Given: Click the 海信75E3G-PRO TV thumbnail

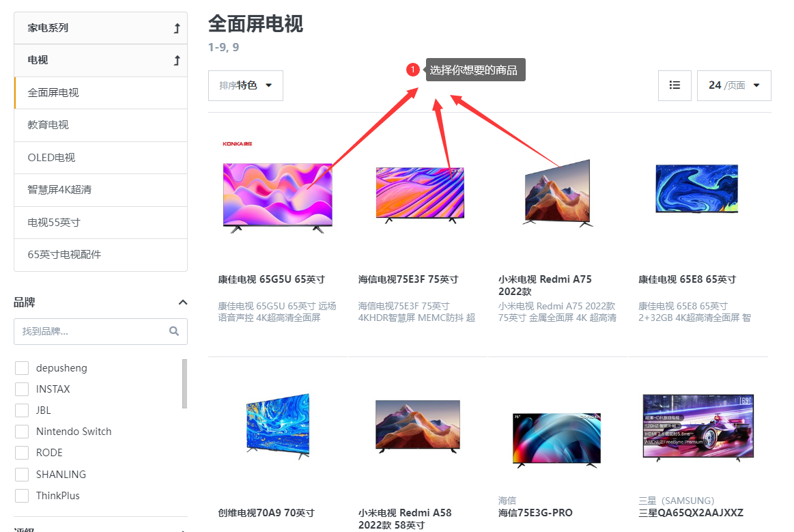Looking at the screenshot, I should tap(556, 440).
